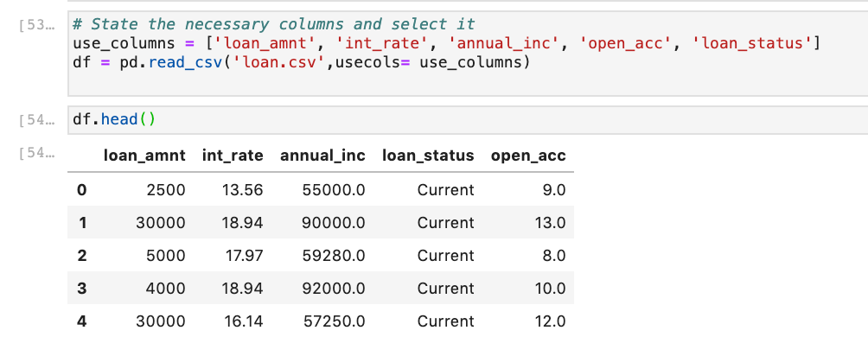Click the comment line about necessary columns
Screen dimensions: 868x356
tap(274, 24)
